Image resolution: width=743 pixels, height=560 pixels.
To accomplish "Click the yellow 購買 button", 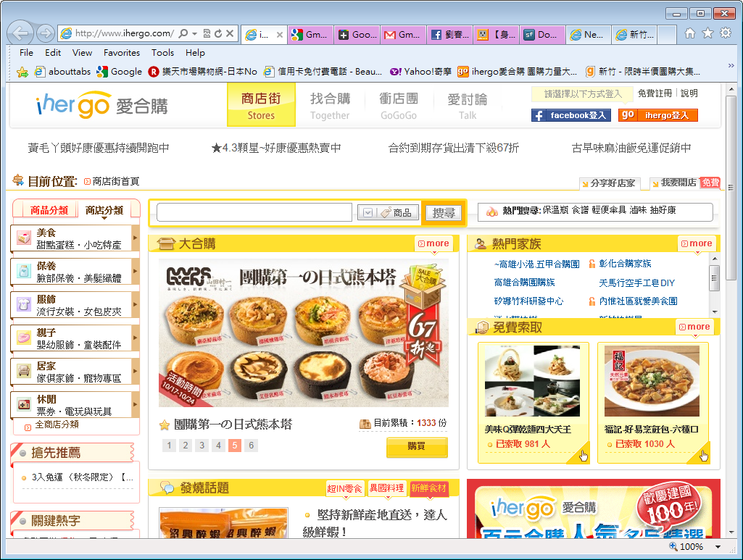I will tap(417, 446).
